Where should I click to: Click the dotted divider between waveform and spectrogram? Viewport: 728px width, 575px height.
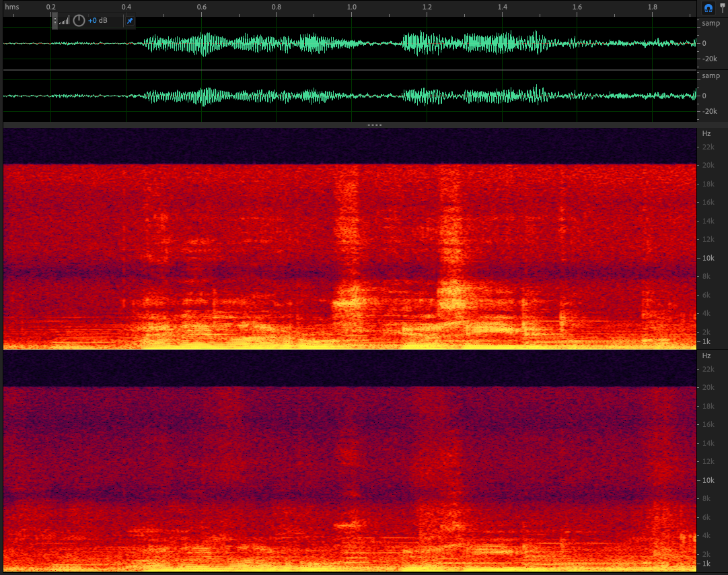tap(374, 125)
